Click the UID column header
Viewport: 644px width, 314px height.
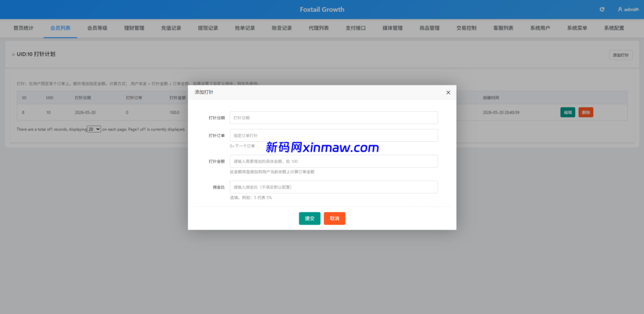click(x=50, y=98)
